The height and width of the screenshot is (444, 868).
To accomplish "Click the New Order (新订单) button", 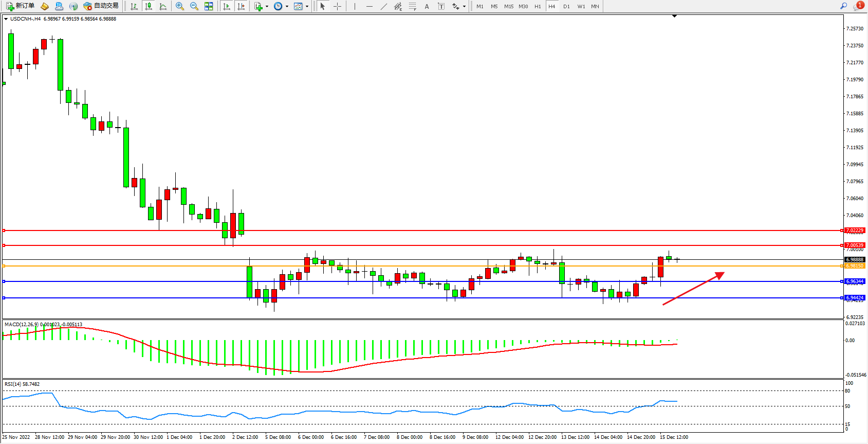I will coord(21,6).
